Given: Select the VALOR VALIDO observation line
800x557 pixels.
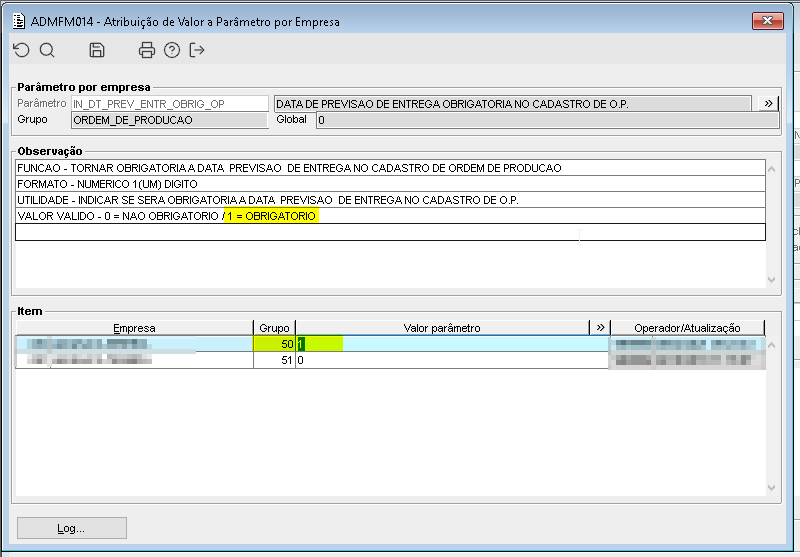Looking at the screenshot, I should click(390, 216).
